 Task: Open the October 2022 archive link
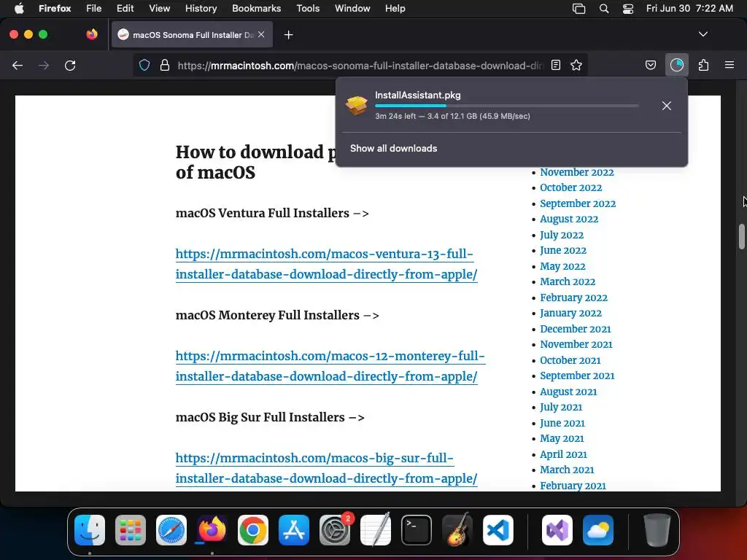[570, 187]
